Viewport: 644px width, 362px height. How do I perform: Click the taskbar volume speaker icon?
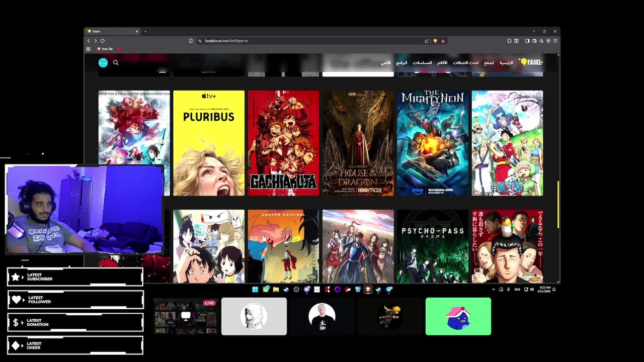[x=532, y=290]
